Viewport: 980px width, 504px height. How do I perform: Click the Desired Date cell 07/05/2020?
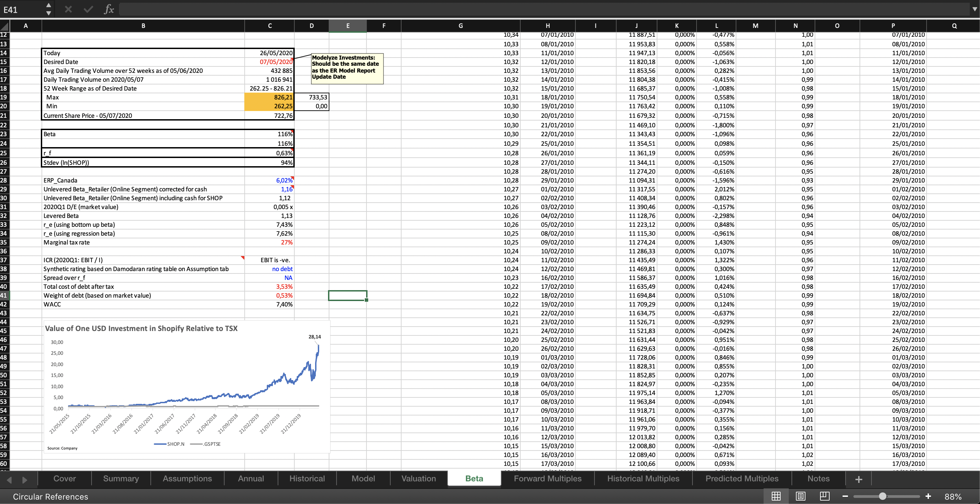(x=269, y=62)
